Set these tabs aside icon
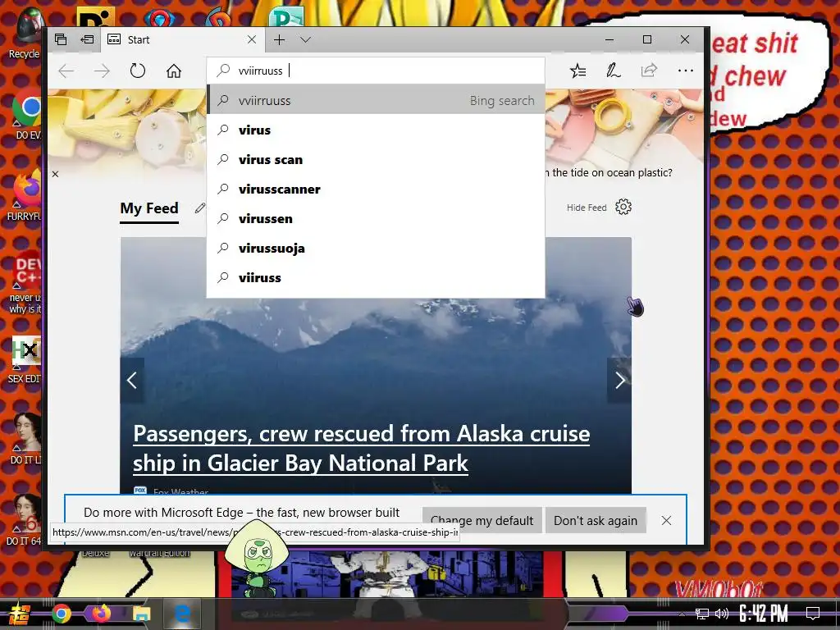 click(87, 39)
